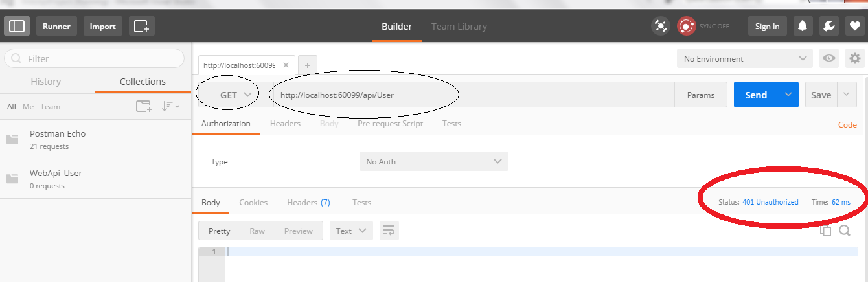
Task: Add a new request tab
Action: [x=308, y=65]
